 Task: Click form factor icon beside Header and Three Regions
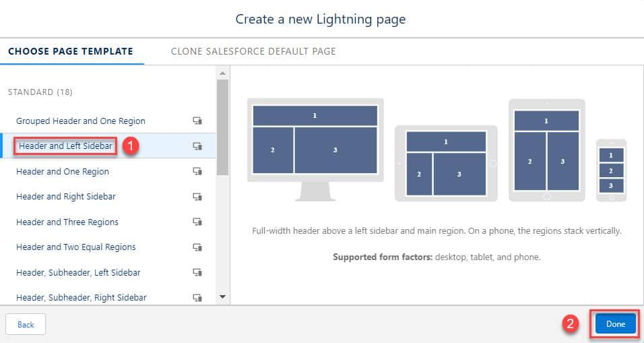point(197,222)
